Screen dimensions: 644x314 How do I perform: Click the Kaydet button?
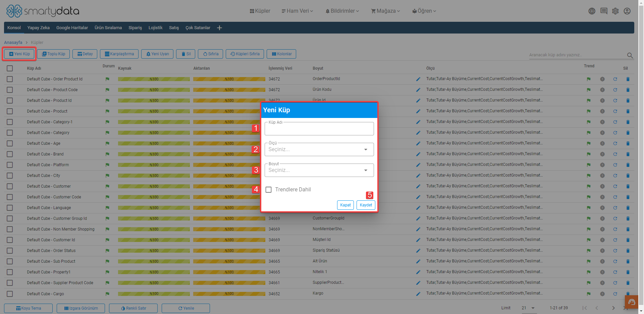click(x=366, y=205)
